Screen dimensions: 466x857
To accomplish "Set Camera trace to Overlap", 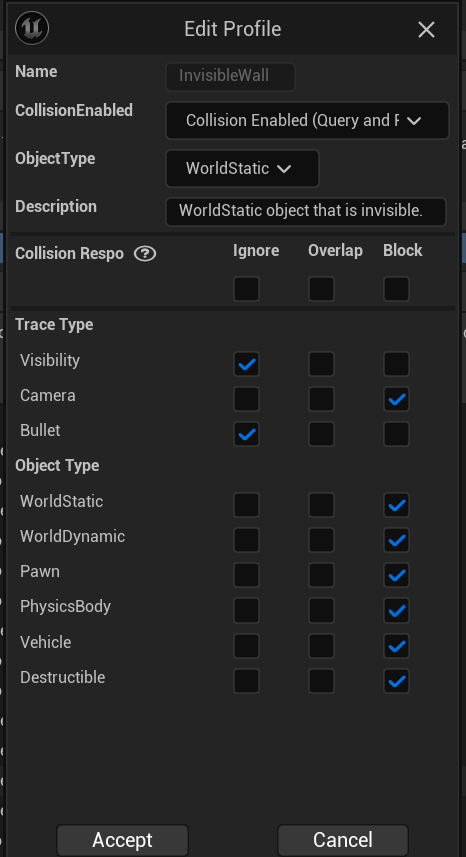I will (x=321, y=399).
